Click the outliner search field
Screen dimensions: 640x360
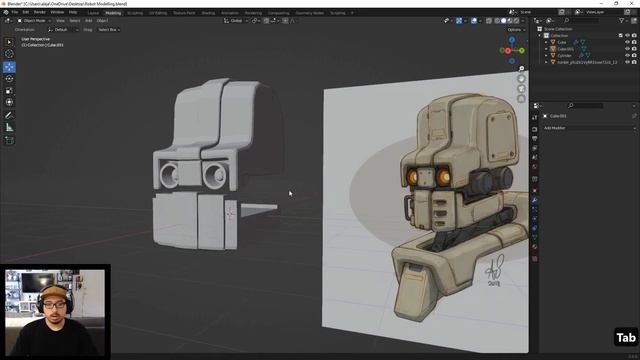pyautogui.click(x=582, y=20)
